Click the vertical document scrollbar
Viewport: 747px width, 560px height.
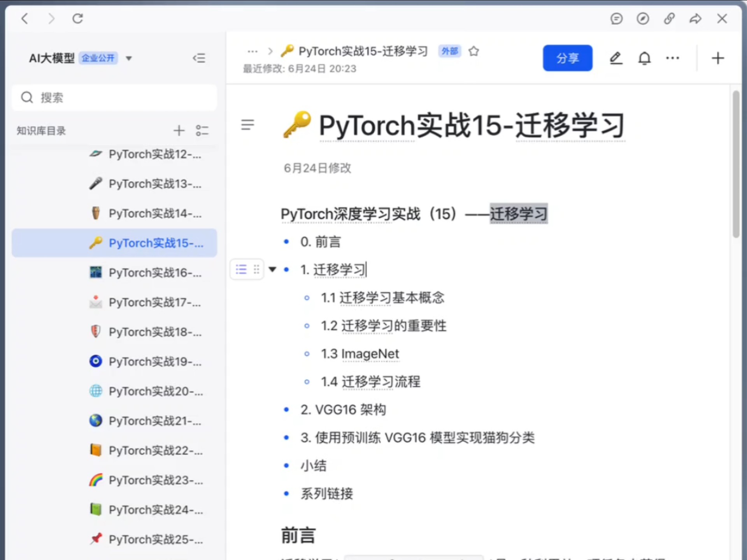coord(735,163)
